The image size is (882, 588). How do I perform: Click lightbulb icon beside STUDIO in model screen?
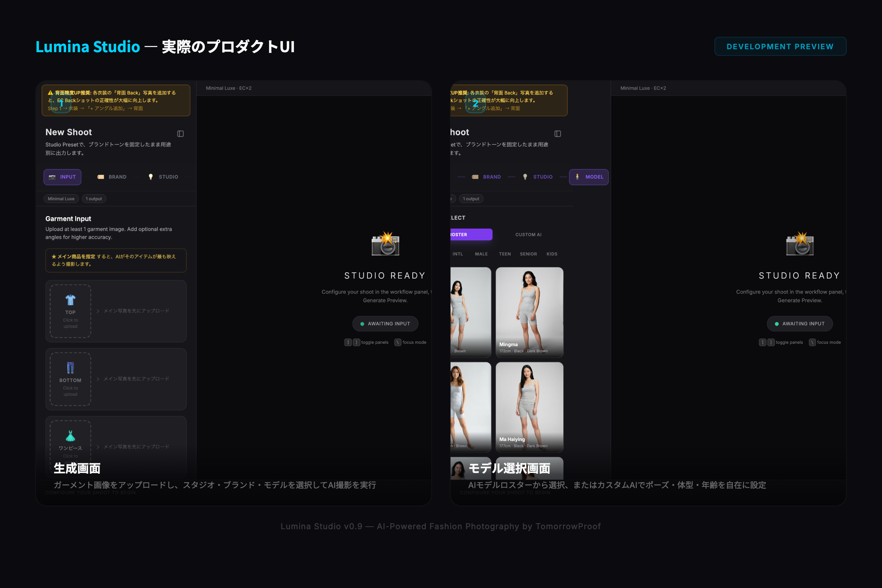(x=525, y=177)
